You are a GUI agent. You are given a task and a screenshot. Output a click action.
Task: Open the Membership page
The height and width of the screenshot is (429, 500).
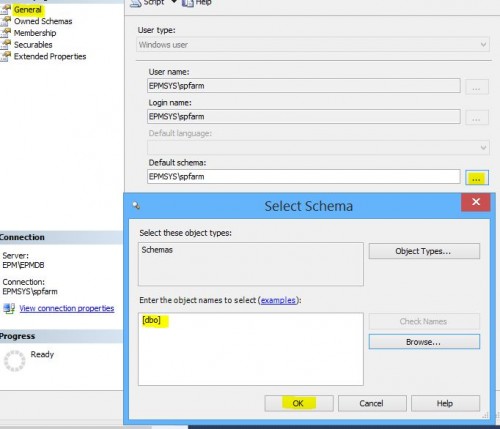coord(35,33)
